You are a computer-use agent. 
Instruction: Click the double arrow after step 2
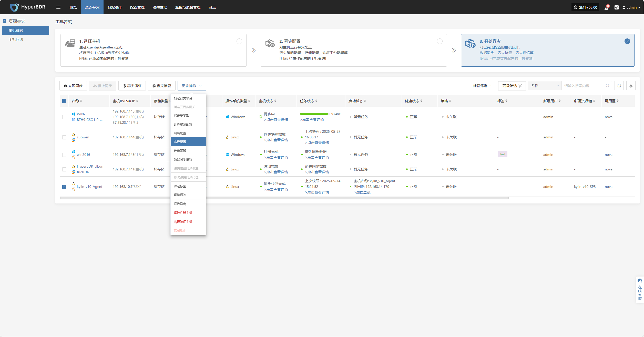(x=454, y=50)
